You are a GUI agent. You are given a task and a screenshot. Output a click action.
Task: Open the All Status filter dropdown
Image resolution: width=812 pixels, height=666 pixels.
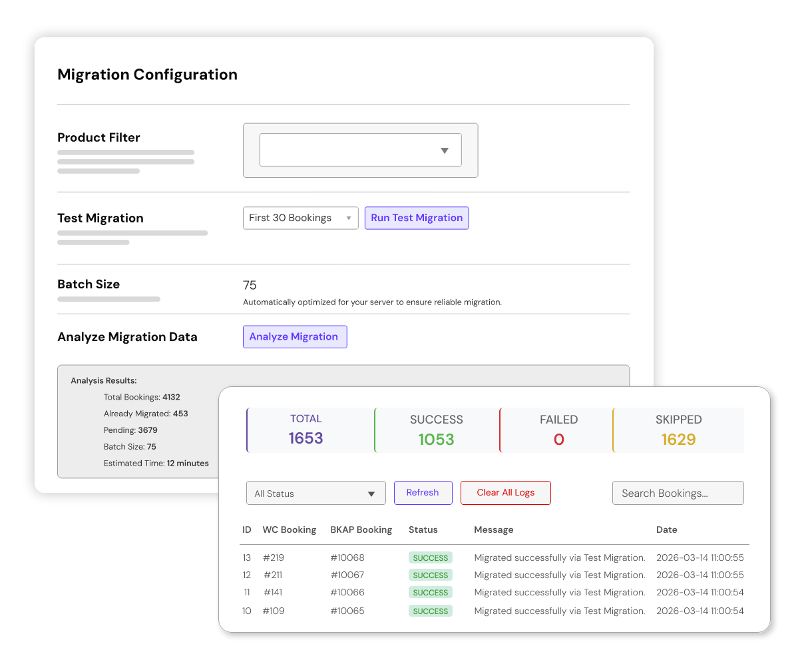[x=315, y=493]
